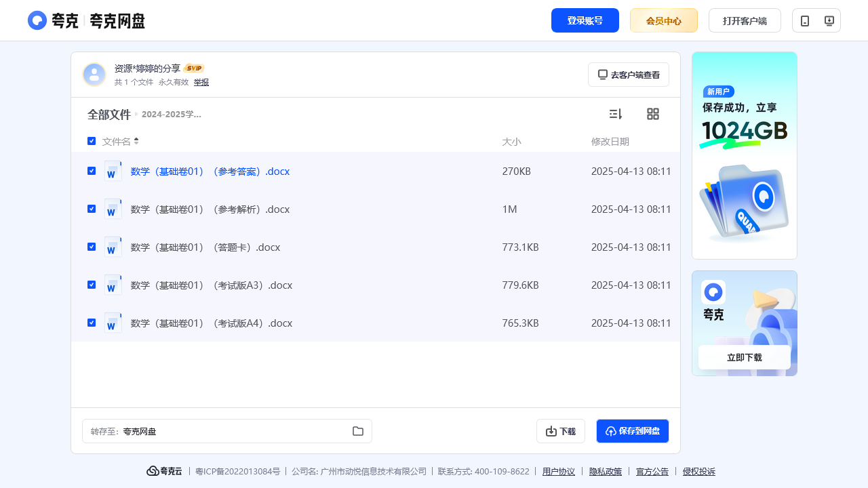Viewport: 868px width, 488px height.
Task: Open 会员中心 member center
Action: [x=664, y=20]
